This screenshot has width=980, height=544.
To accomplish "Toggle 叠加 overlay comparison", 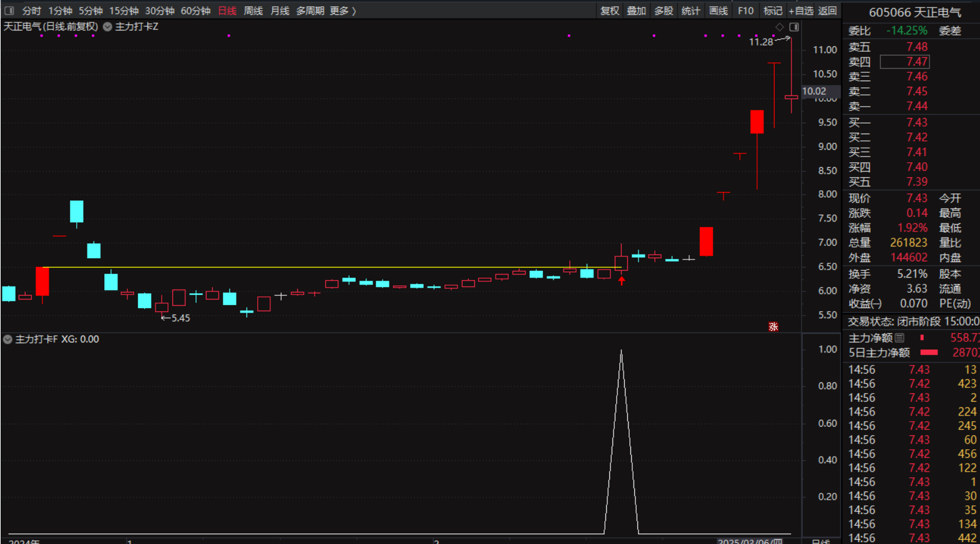I will [637, 11].
